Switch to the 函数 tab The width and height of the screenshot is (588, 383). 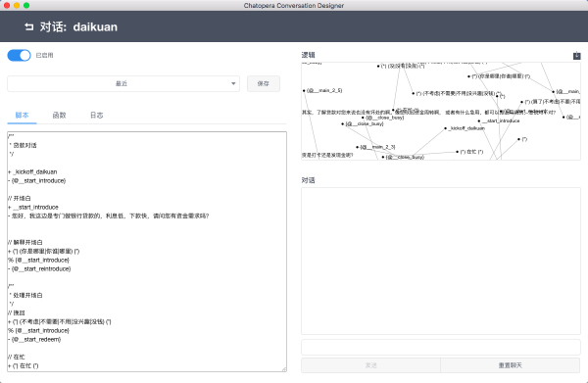(x=59, y=115)
